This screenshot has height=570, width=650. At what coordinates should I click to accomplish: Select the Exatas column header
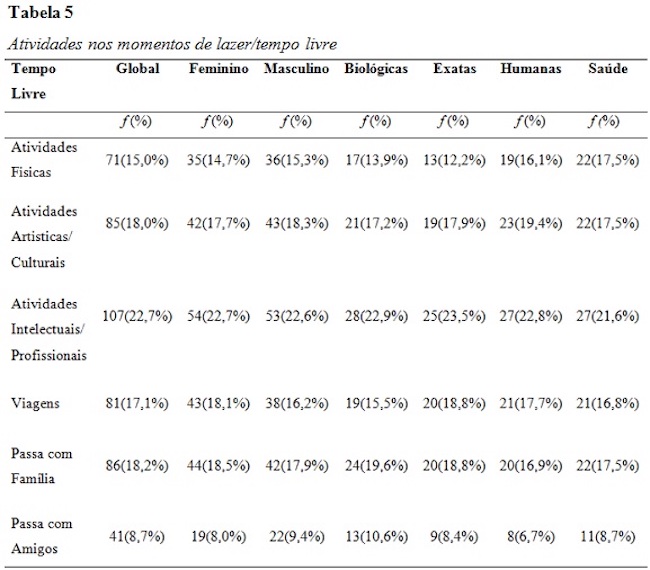[x=454, y=69]
